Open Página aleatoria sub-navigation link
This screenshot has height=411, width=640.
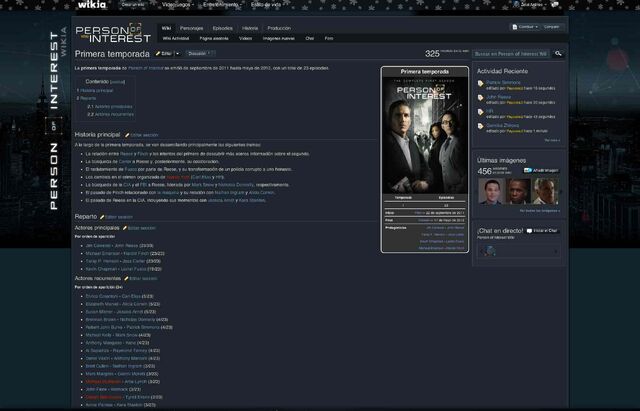[214, 38]
